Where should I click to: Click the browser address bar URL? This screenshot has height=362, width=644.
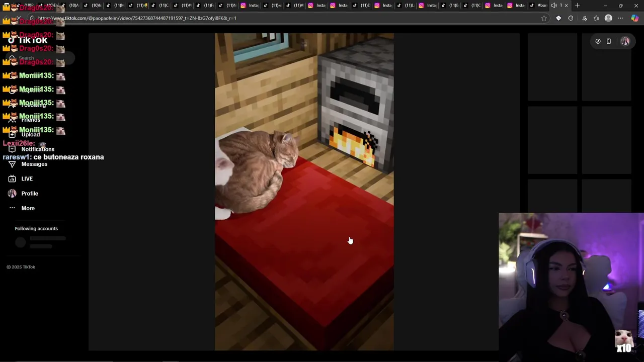coord(137,18)
